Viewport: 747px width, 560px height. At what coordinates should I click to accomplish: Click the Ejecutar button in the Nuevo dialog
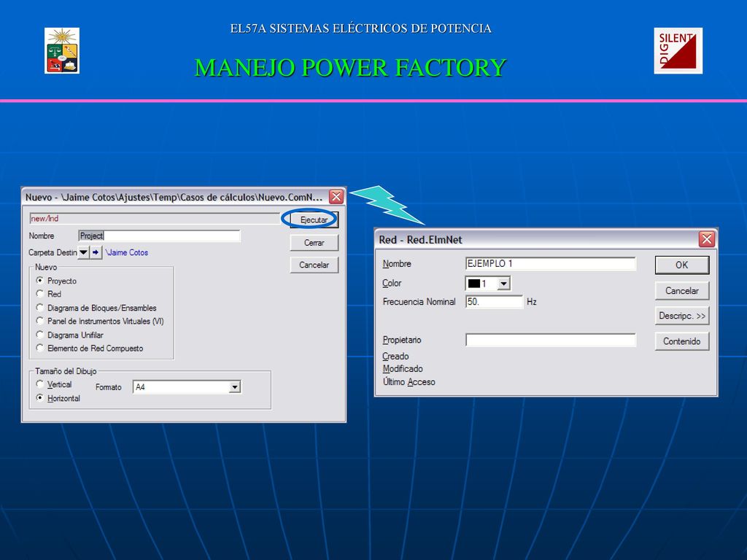click(314, 219)
